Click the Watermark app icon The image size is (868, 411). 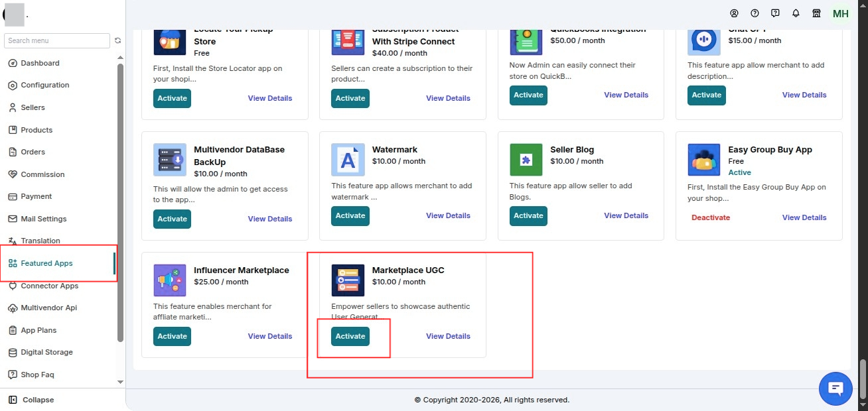tap(348, 160)
